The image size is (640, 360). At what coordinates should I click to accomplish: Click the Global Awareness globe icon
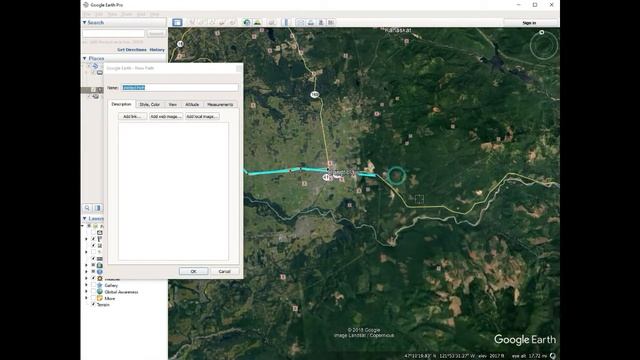click(100, 292)
